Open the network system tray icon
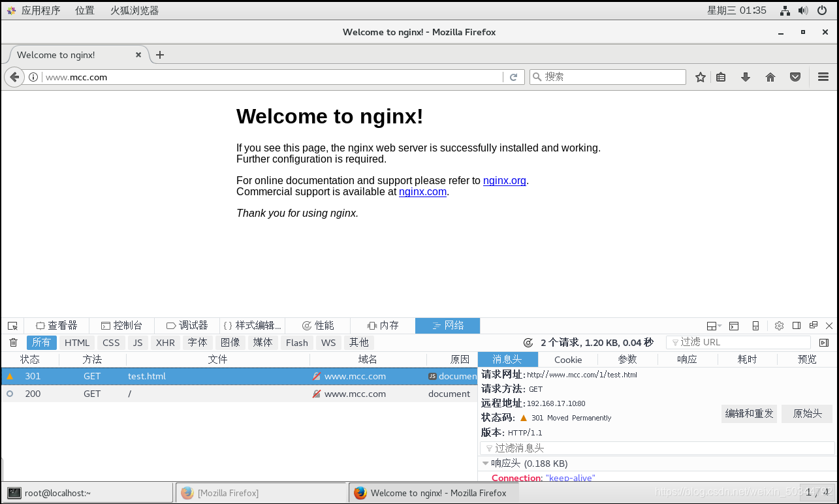Viewport: 839px width, 504px height. (785, 10)
